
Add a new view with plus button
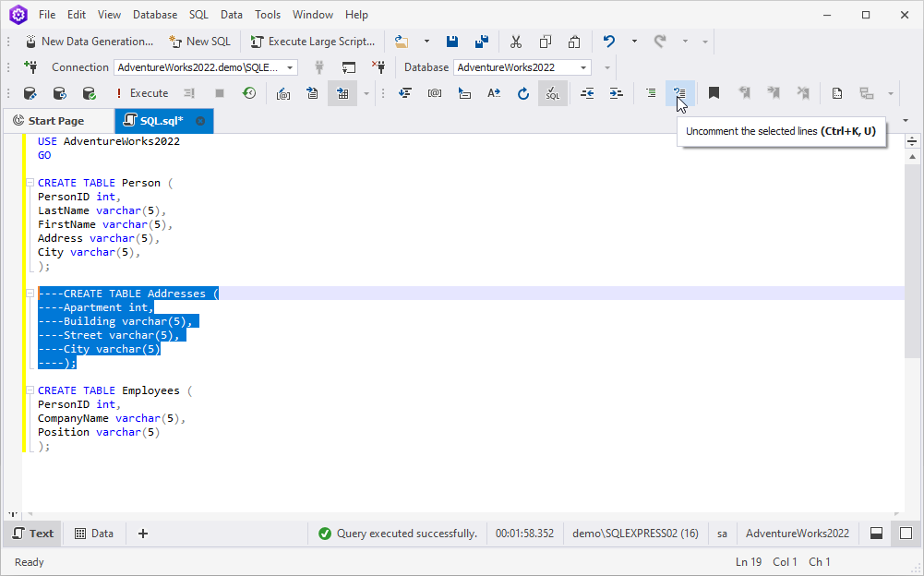tap(142, 534)
